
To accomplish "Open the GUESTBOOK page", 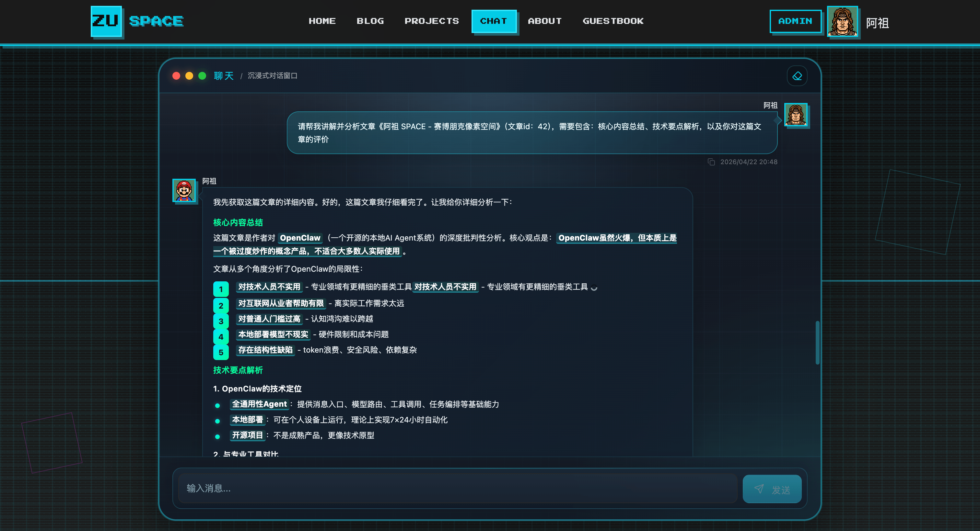I will pyautogui.click(x=612, y=21).
